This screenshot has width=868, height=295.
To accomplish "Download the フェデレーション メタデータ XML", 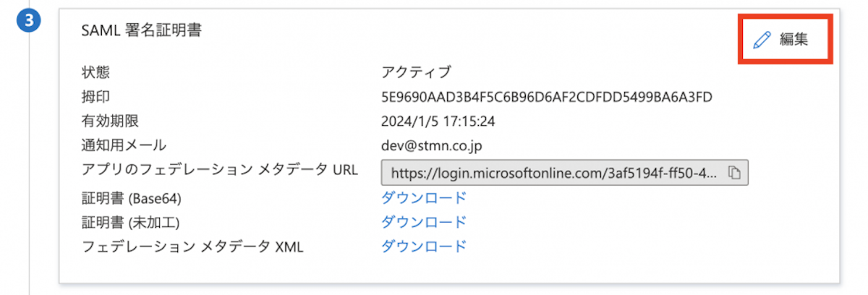I will pos(424,246).
